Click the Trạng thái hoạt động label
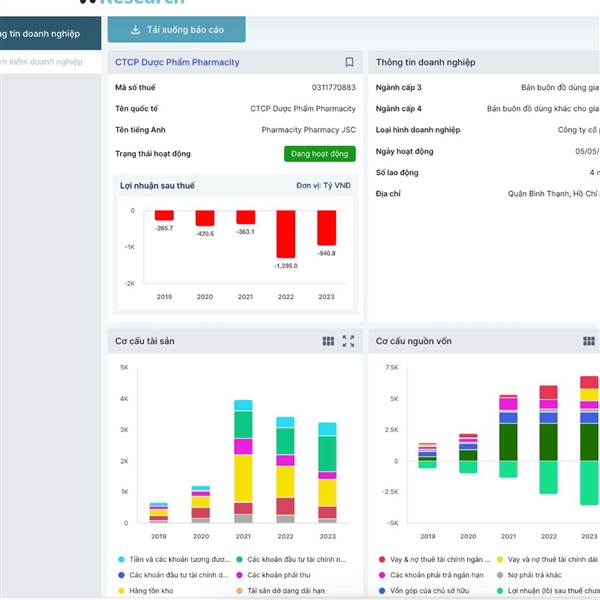Image resolution: width=600 pixels, height=600 pixels. tap(153, 154)
